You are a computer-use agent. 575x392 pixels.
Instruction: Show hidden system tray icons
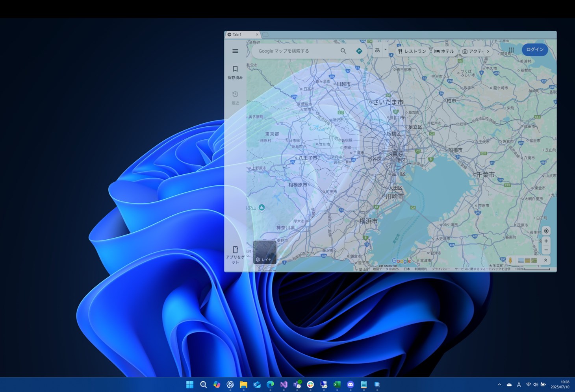pyautogui.click(x=499, y=385)
